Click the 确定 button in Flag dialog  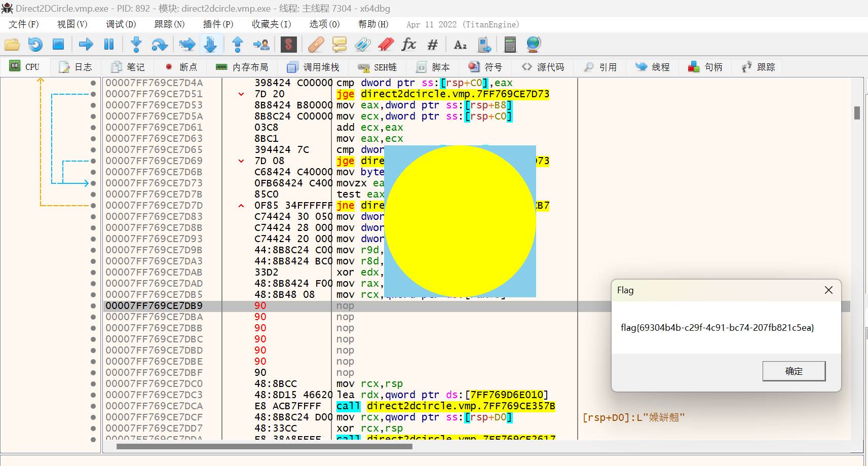coord(794,371)
